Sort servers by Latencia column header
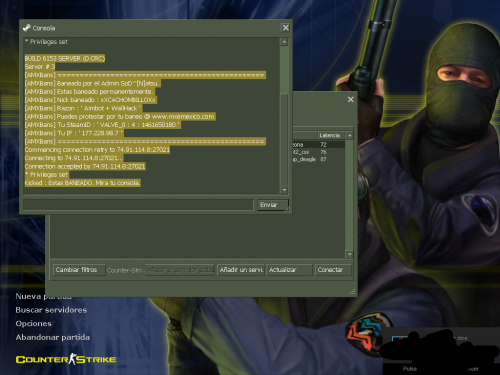Screen dimensions: 500x375 pos(331,135)
